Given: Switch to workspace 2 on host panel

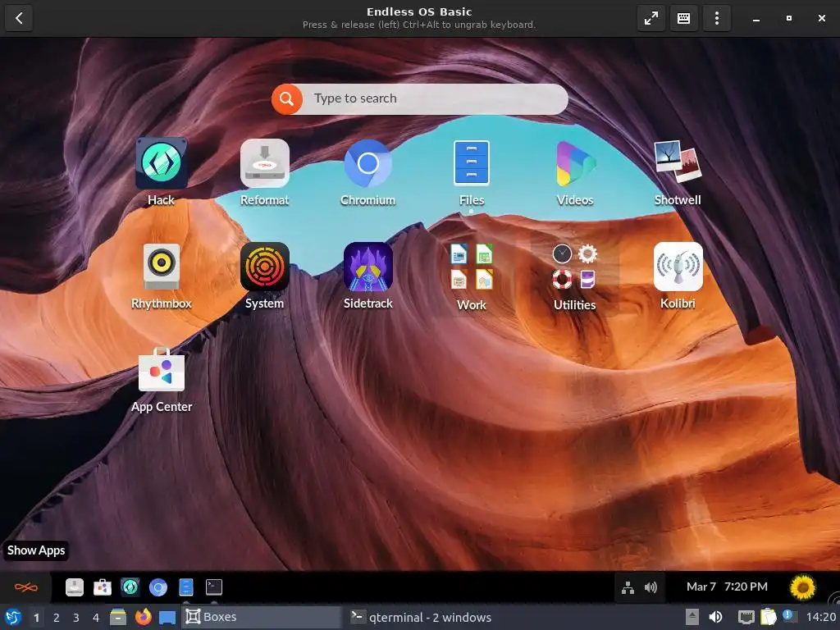Looking at the screenshot, I should tap(57, 618).
